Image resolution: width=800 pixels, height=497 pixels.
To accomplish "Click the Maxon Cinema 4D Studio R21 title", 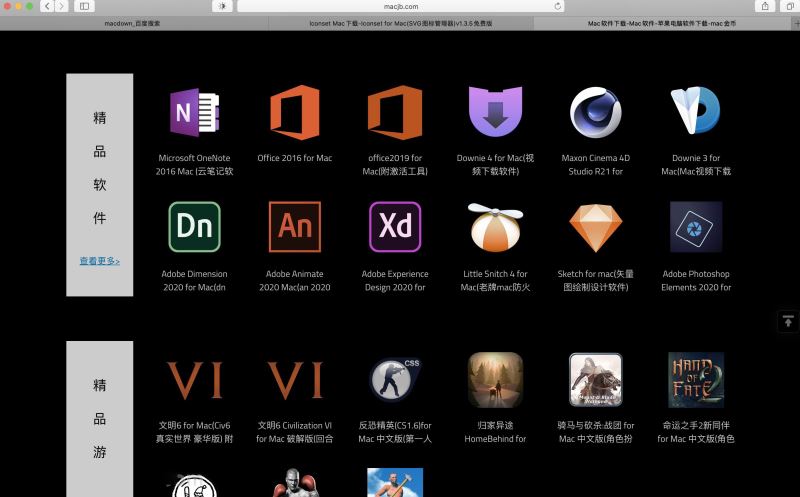I will [595, 165].
